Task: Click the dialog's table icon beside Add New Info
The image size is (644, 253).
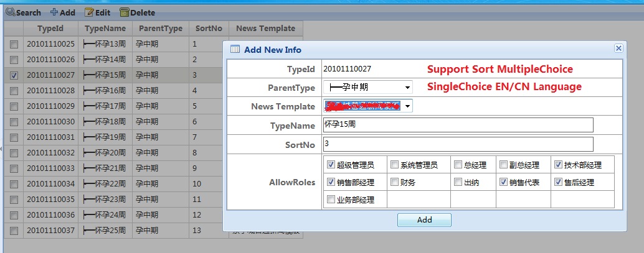Action: (235, 50)
